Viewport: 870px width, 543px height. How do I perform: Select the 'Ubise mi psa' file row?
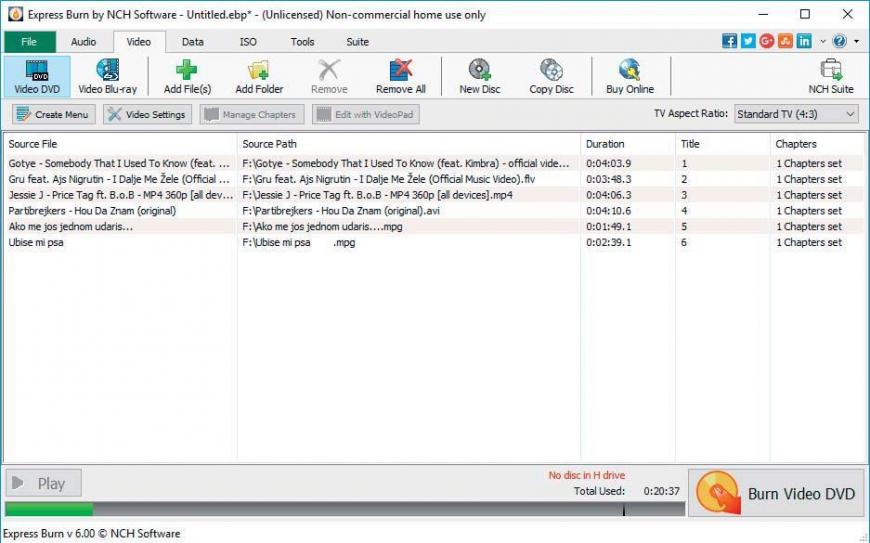click(x=434, y=242)
